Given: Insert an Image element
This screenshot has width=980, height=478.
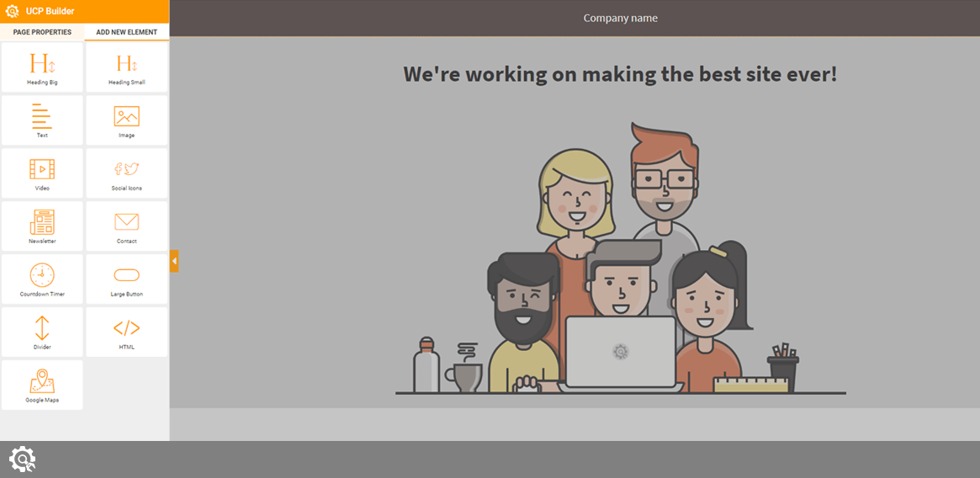Looking at the screenshot, I should (126, 120).
